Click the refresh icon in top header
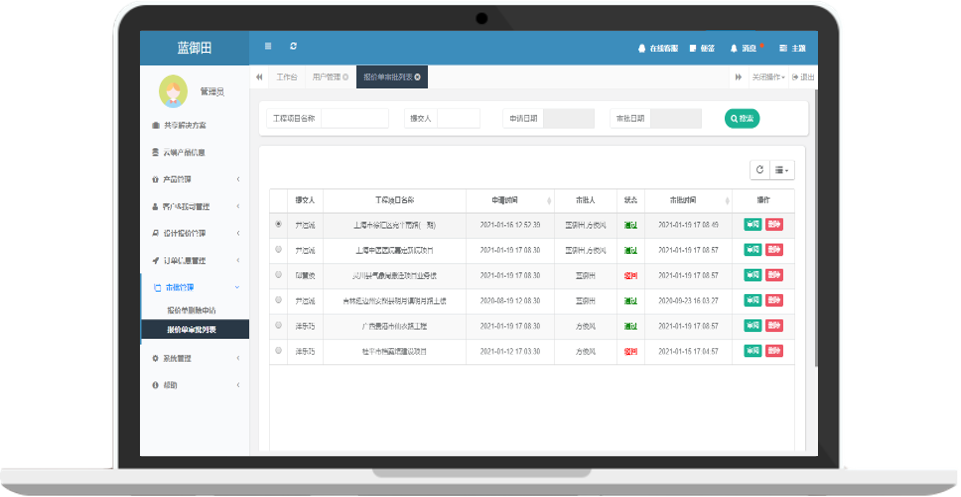This screenshot has width=961, height=497. pos(293,46)
